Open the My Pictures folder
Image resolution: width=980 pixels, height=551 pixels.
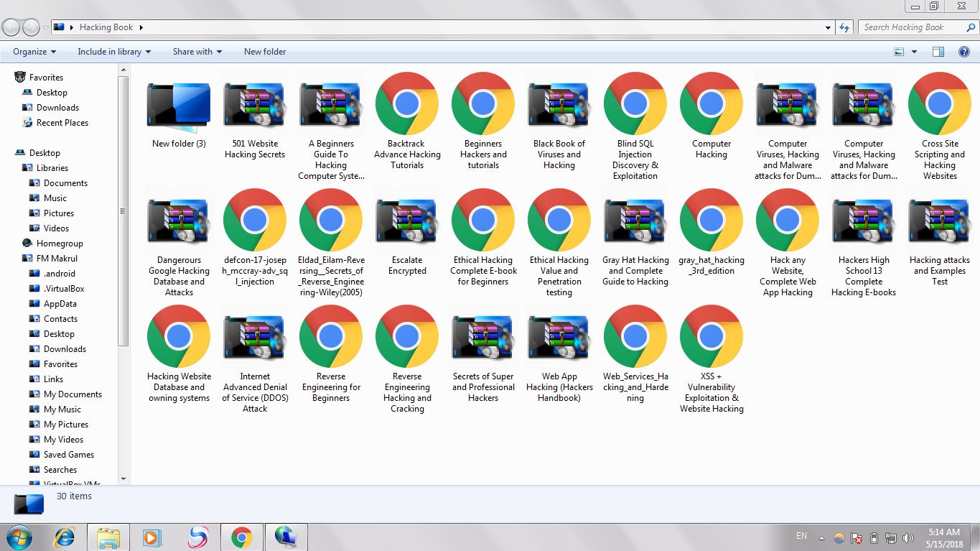[x=59, y=425]
